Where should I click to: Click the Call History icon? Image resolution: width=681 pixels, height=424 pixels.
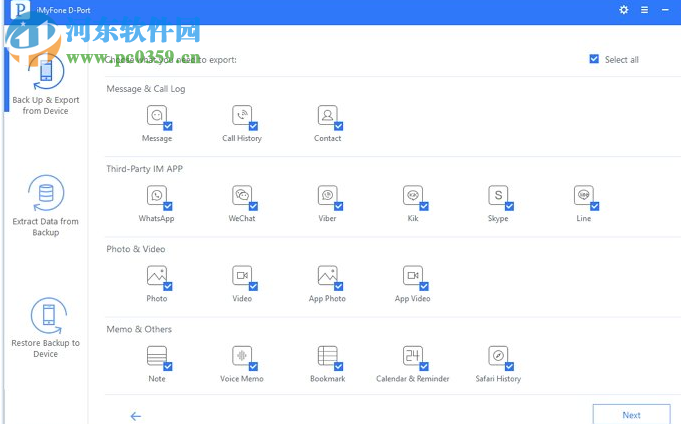[242, 115]
